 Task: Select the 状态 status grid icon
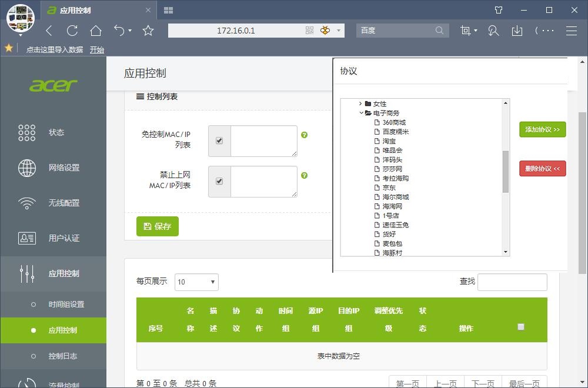(26, 132)
